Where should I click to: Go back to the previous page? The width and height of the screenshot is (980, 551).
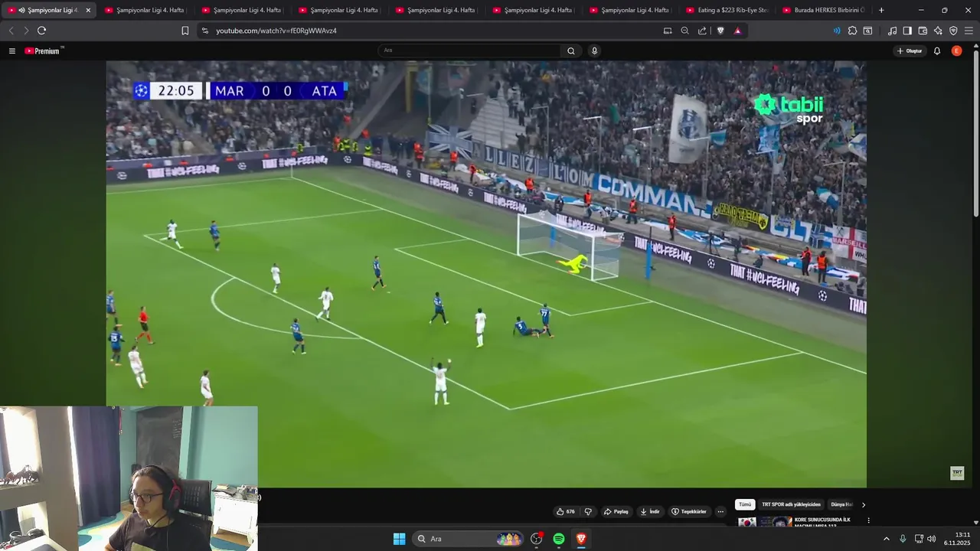coord(11,31)
